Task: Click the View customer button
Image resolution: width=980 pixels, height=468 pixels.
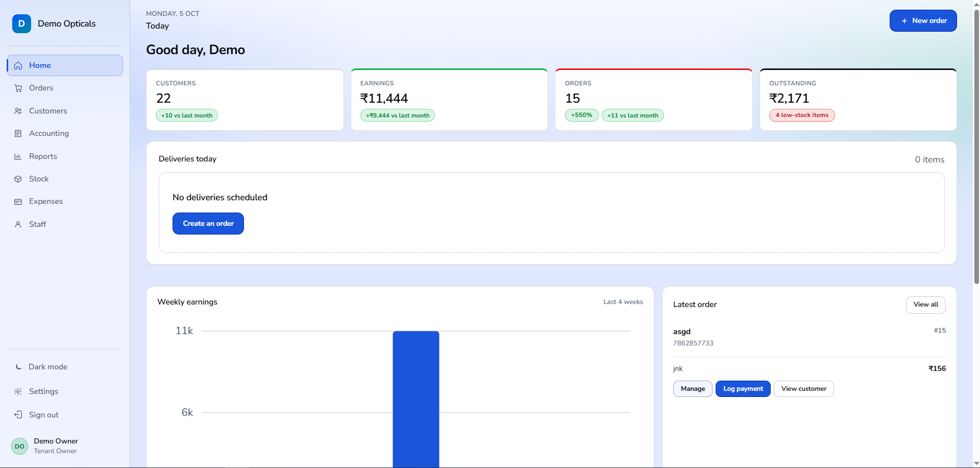Action: pos(804,389)
